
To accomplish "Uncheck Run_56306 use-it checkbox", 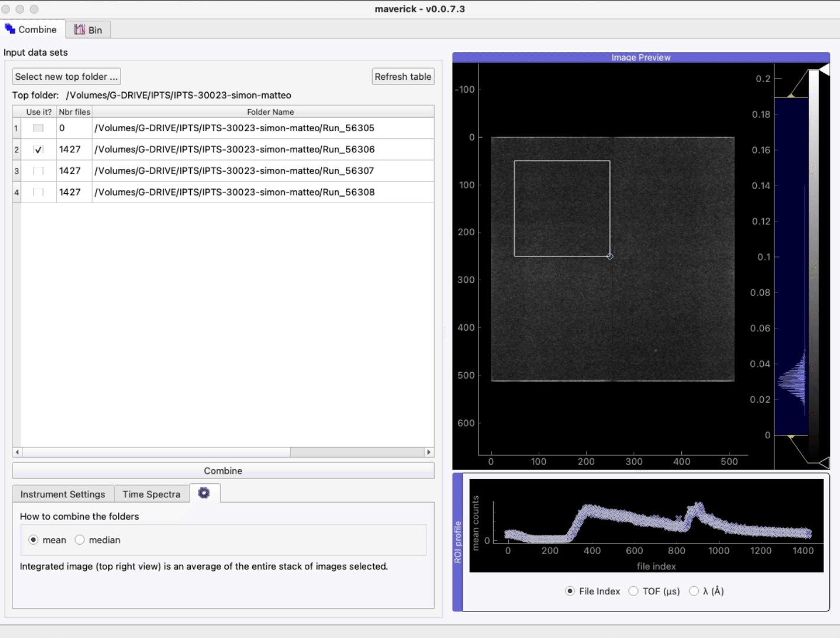I will click(38, 149).
